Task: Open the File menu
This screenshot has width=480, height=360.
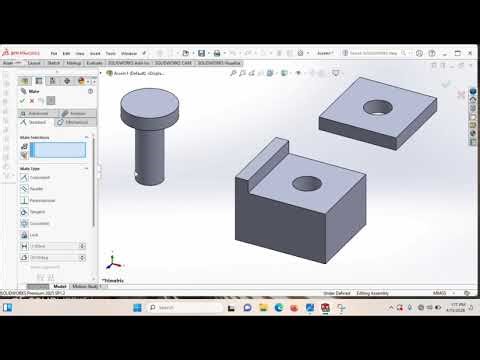Action: click(54, 53)
